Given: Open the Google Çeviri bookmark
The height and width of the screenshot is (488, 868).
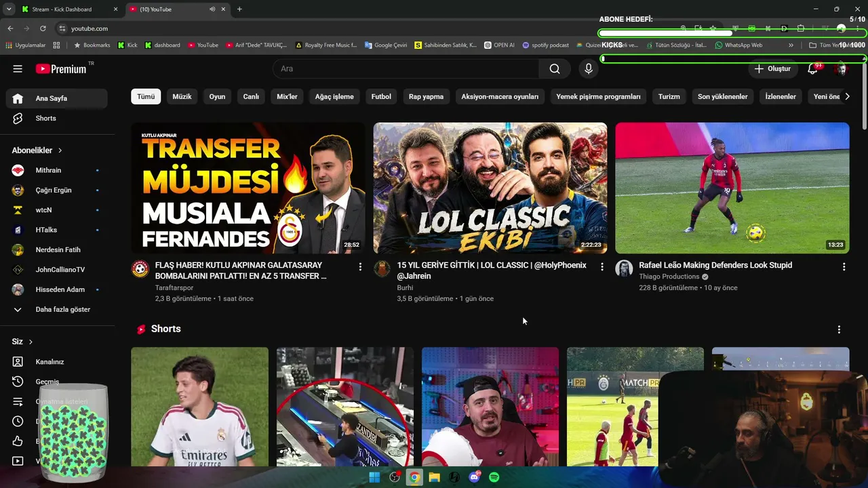Looking at the screenshot, I should (x=386, y=45).
